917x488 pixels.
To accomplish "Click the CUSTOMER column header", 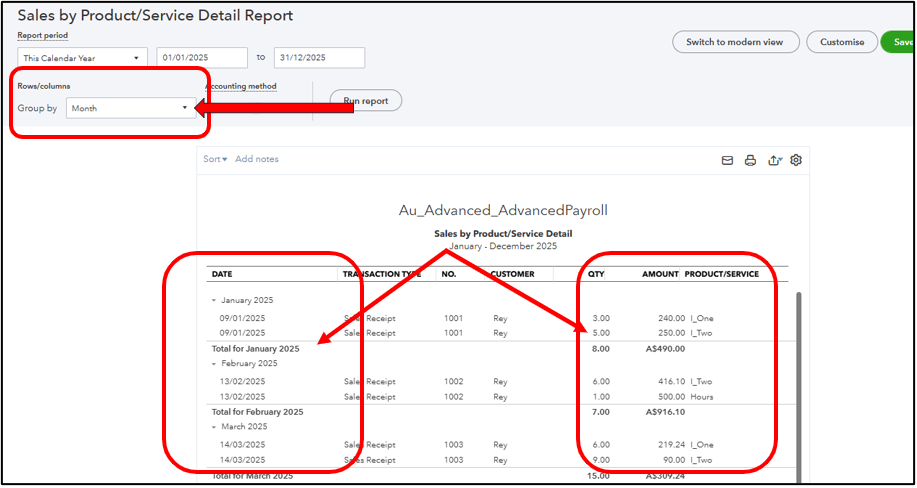I will coord(512,274).
